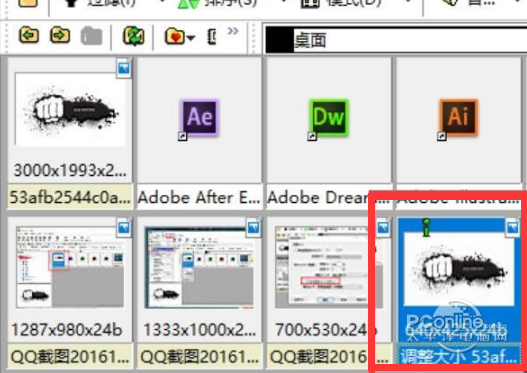This screenshot has width=527, height=373.
Task: Click the file name 53afb2544c0a...
Action: click(x=70, y=198)
